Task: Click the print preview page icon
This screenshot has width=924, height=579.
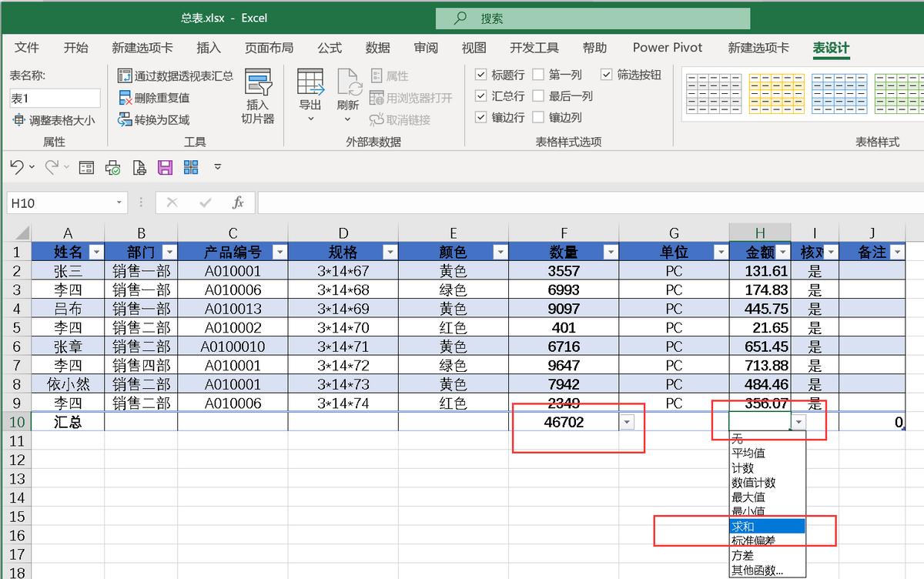Action: tap(139, 167)
